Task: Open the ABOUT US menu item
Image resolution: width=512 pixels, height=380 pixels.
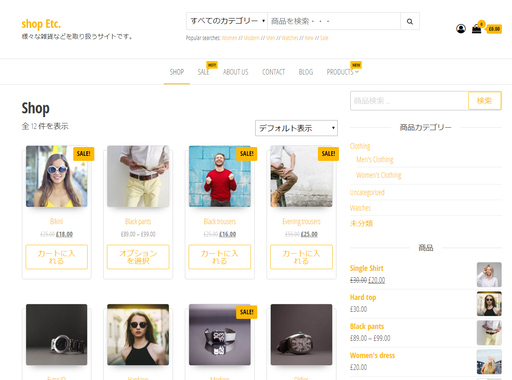Action: point(236,72)
